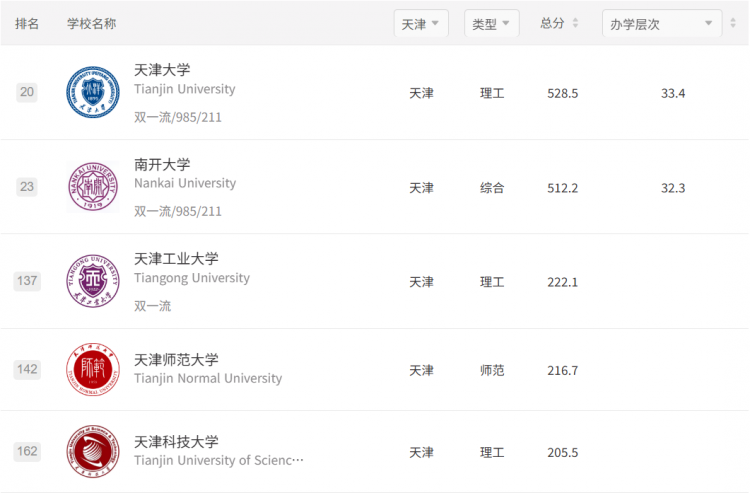The height and width of the screenshot is (493, 750).
Task: Sort the 办学层次 column with arrows
Action: tap(733, 23)
